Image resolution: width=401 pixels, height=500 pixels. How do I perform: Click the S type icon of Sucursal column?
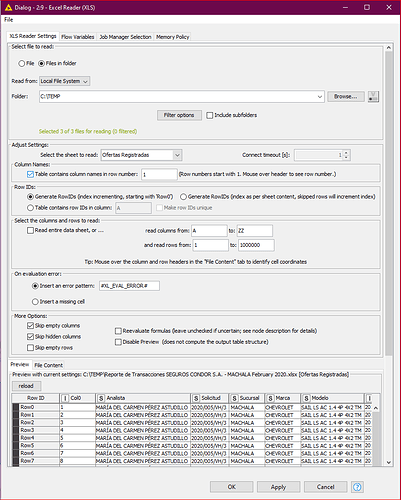tap(235, 398)
